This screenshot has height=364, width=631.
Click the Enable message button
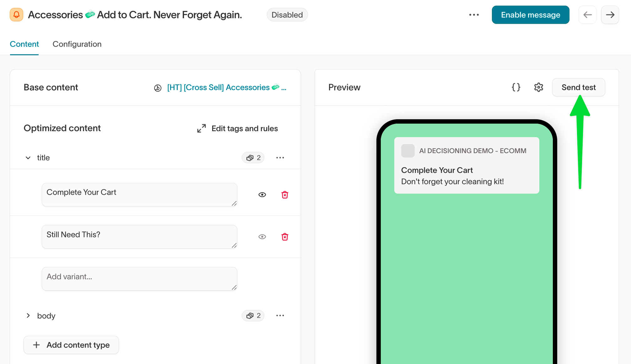point(530,15)
